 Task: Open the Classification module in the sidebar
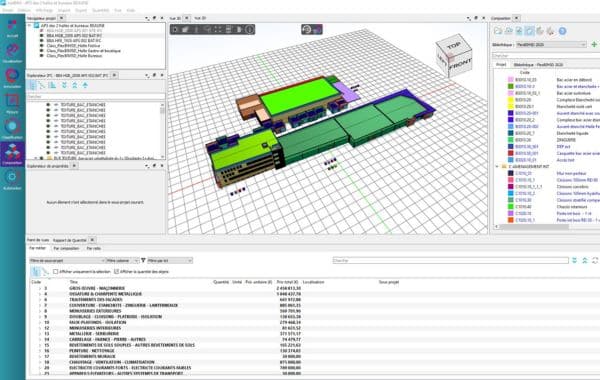coord(12,129)
